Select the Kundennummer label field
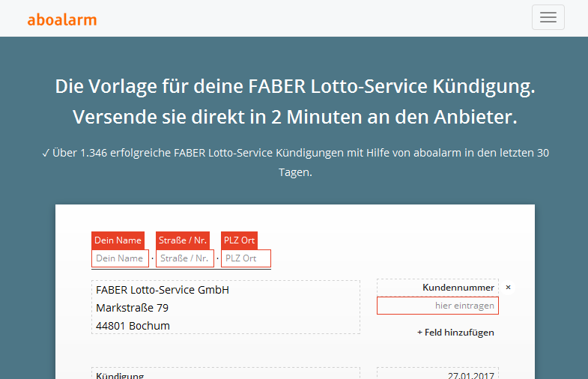 pos(437,288)
